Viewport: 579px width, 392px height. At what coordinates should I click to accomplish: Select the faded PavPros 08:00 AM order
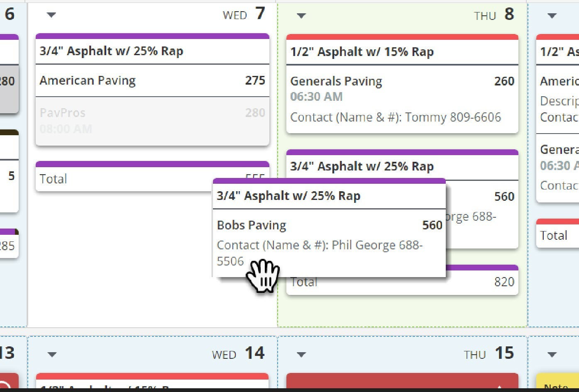152,121
